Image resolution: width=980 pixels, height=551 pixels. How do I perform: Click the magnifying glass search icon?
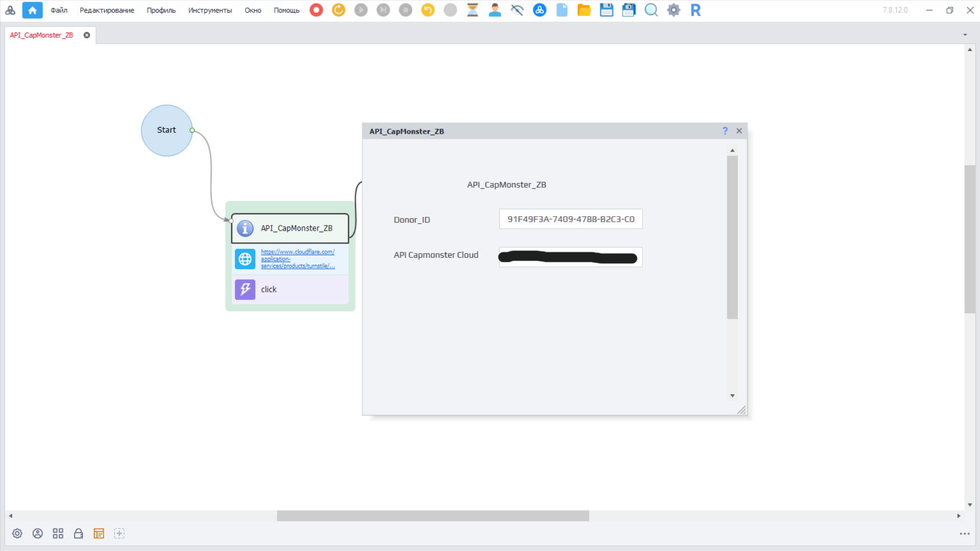click(651, 10)
